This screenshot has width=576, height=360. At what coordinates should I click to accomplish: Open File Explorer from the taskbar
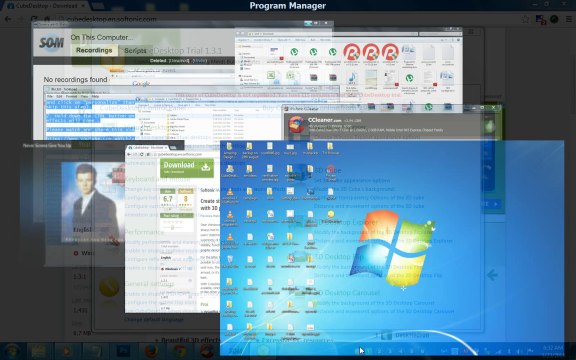point(39,351)
